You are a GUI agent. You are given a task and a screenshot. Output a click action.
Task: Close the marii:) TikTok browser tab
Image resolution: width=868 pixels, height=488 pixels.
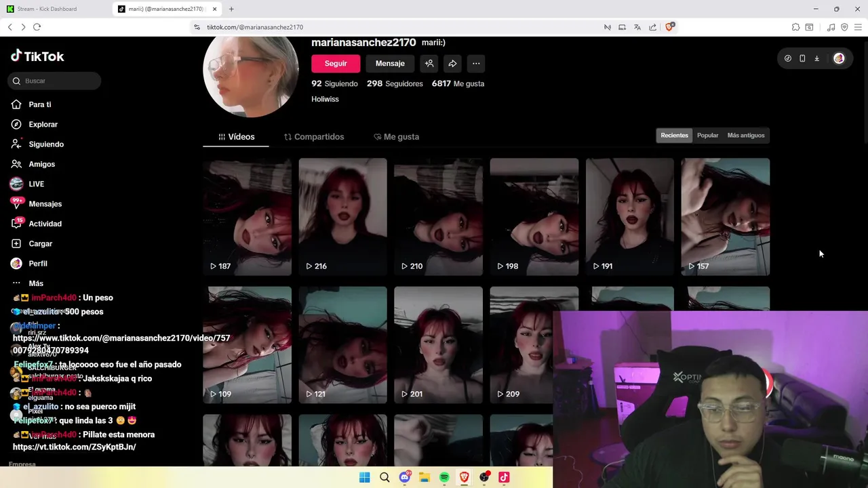[x=215, y=9]
